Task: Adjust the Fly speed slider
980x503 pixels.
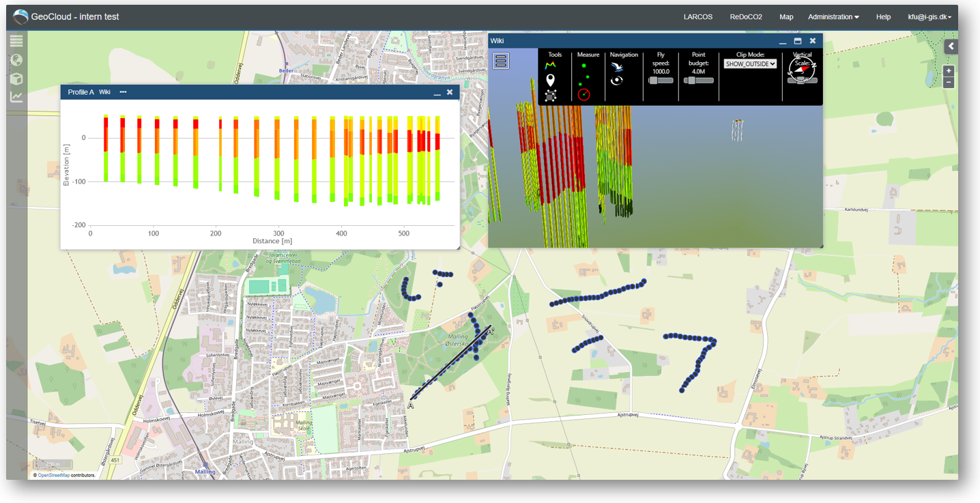Action: (x=661, y=80)
